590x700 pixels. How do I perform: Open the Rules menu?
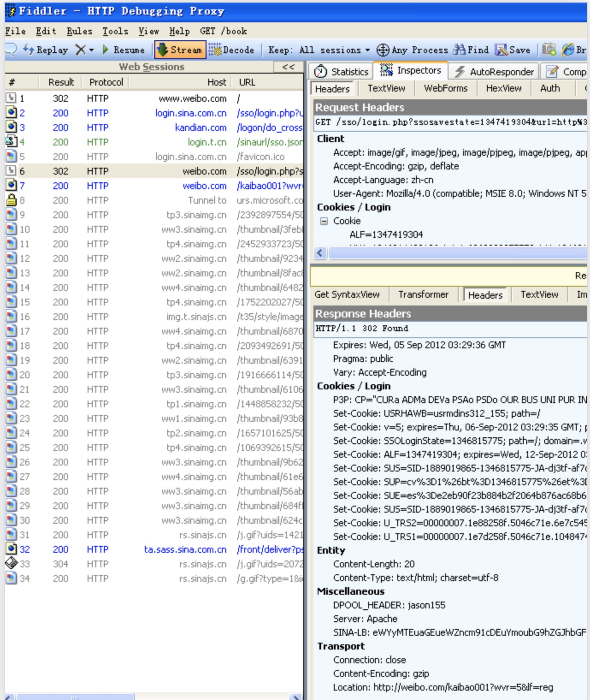click(79, 31)
